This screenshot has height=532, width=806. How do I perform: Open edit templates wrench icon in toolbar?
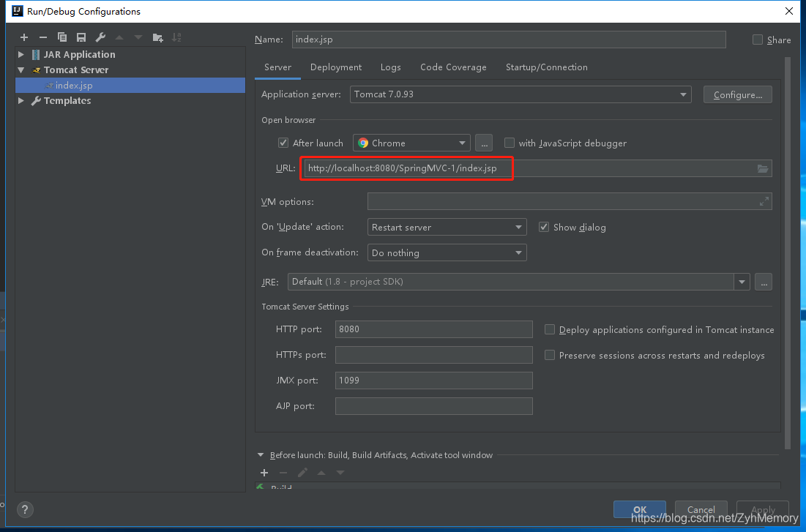click(x=100, y=37)
